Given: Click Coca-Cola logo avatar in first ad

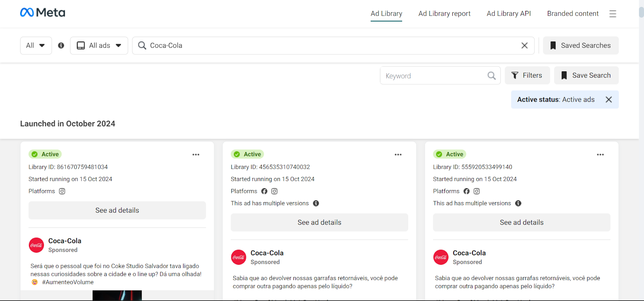Looking at the screenshot, I should coord(36,245).
